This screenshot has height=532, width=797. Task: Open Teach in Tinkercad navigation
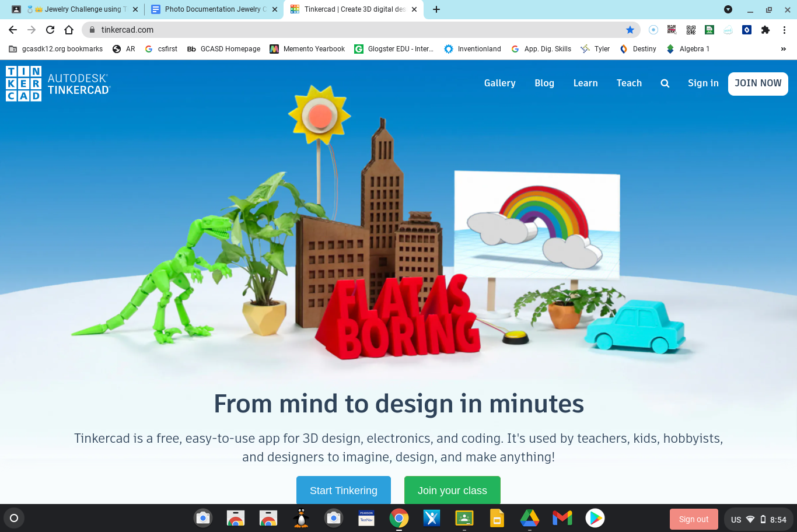click(629, 83)
